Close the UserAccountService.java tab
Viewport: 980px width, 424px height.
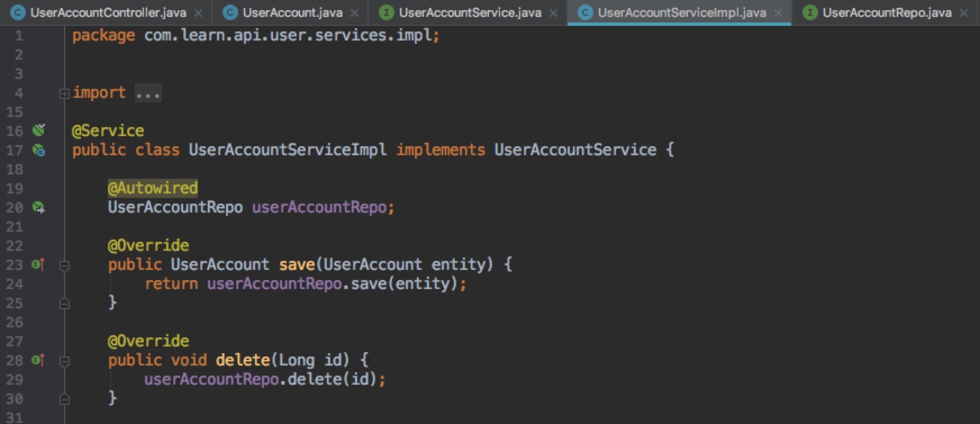pos(553,12)
